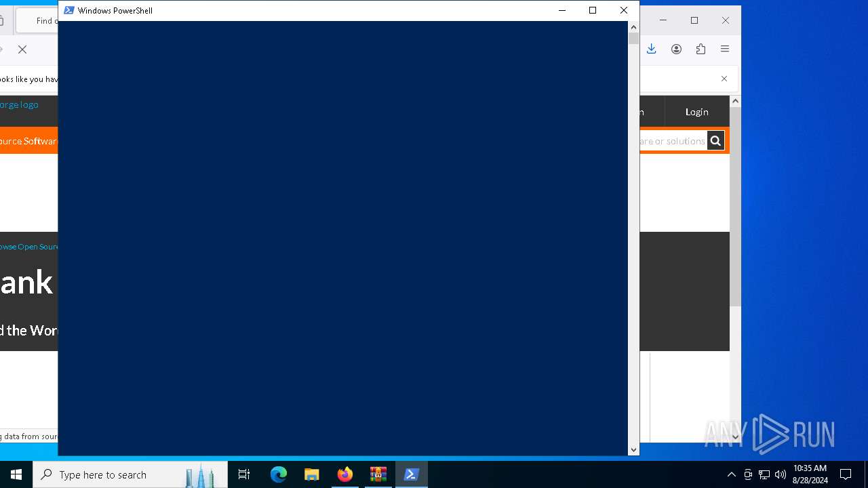This screenshot has height=488, width=868.
Task: Close the Firefox window
Action: point(726,20)
